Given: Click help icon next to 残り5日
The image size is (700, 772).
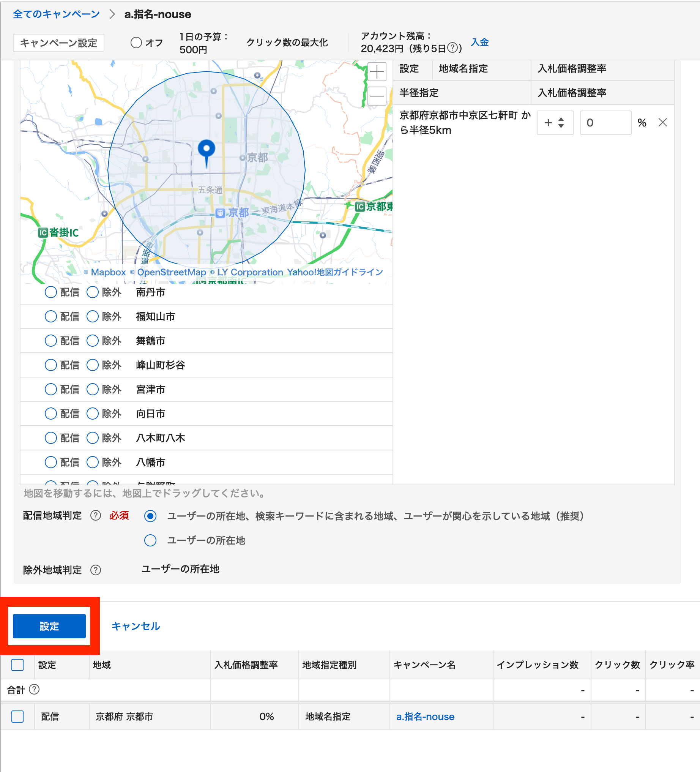Looking at the screenshot, I should point(452,48).
